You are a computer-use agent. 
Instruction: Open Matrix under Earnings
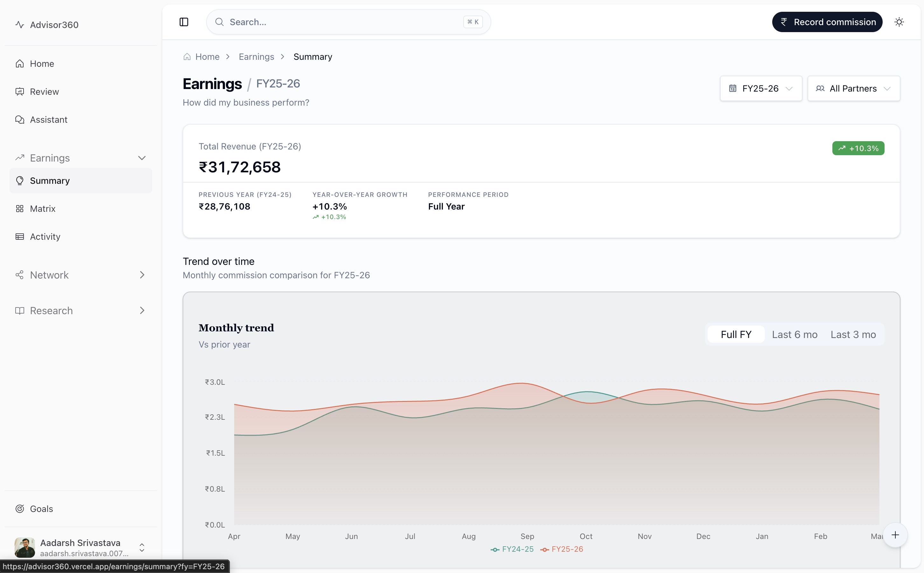(x=81, y=209)
